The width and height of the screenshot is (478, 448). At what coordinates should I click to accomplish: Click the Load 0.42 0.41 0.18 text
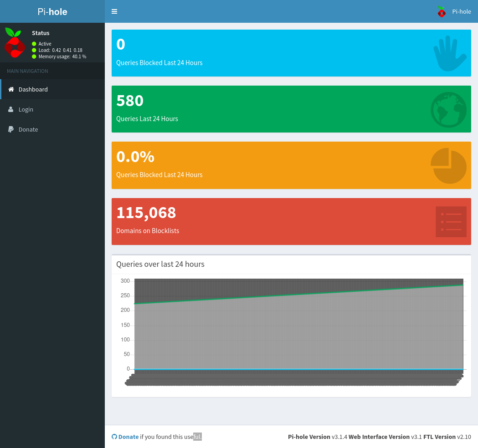click(60, 50)
